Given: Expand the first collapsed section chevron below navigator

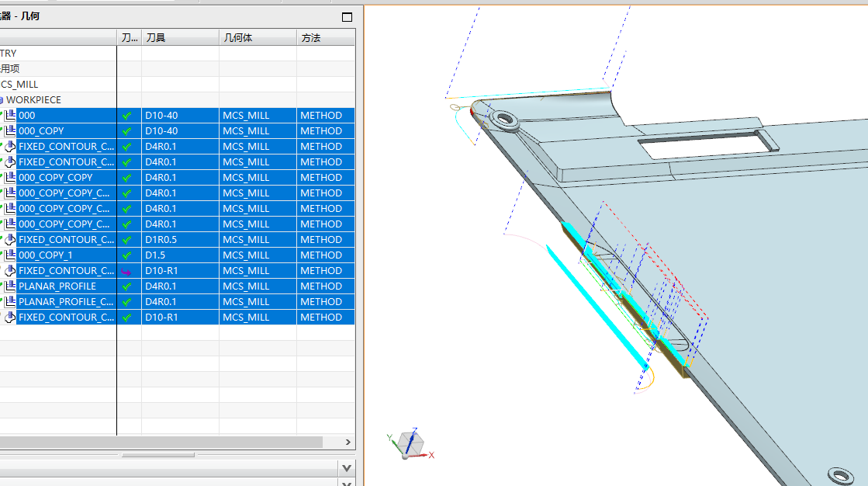Looking at the screenshot, I should pyautogui.click(x=347, y=468).
